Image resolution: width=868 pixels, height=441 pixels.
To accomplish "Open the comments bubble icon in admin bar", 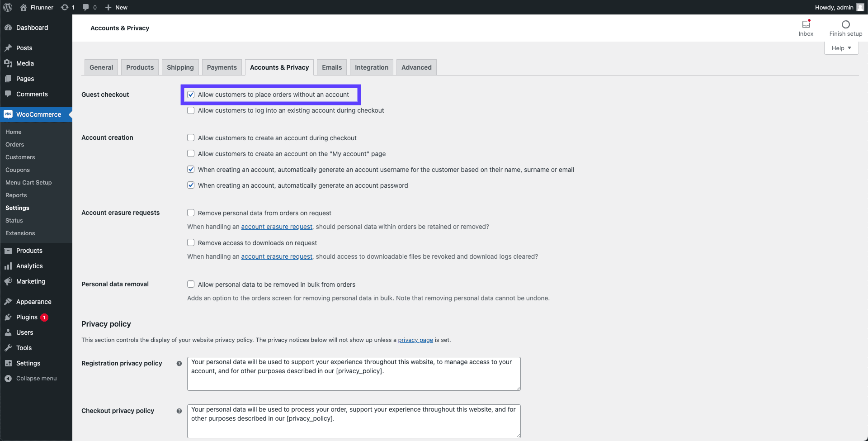I will [x=85, y=7].
